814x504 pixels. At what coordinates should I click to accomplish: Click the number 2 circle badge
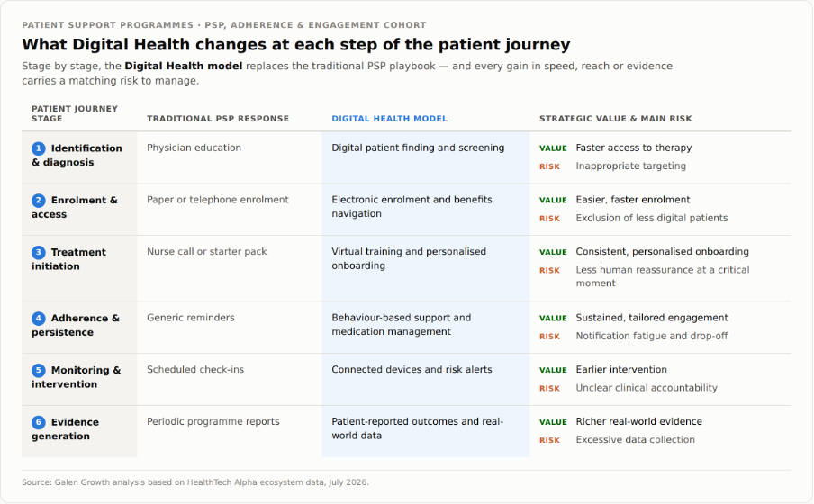pyautogui.click(x=39, y=201)
